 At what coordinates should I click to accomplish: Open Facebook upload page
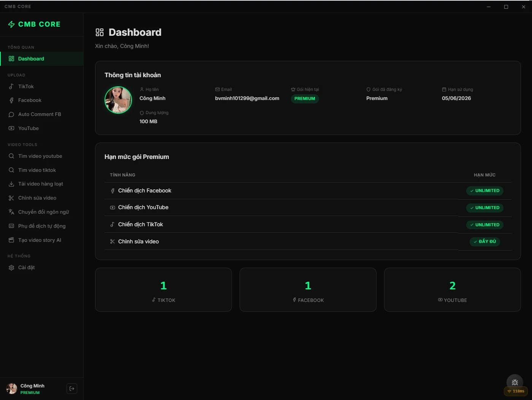[x=30, y=100]
